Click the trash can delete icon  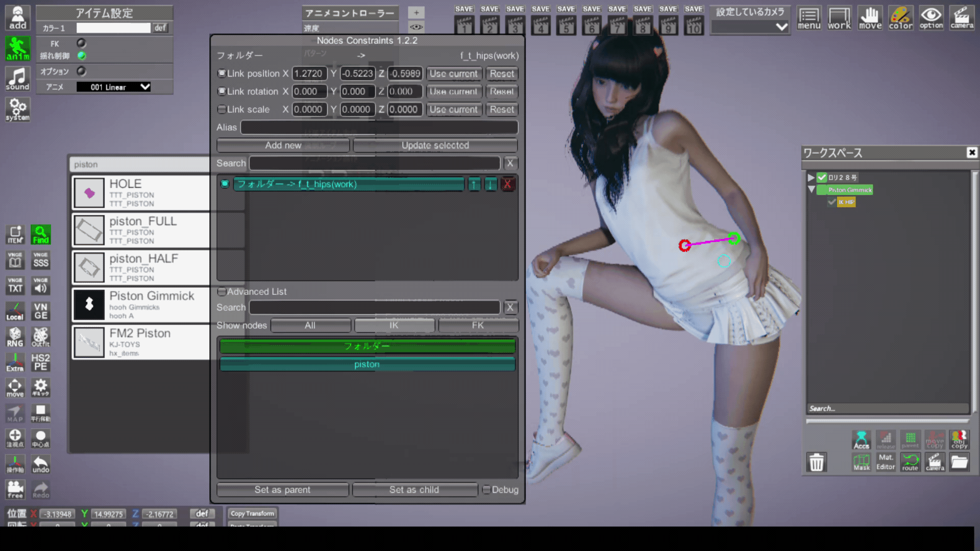(x=816, y=462)
